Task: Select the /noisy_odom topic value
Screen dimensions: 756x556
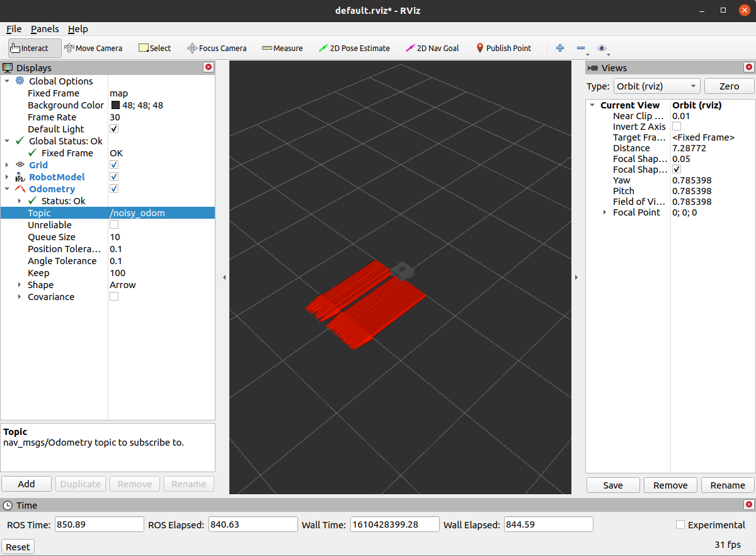Action: (137, 212)
